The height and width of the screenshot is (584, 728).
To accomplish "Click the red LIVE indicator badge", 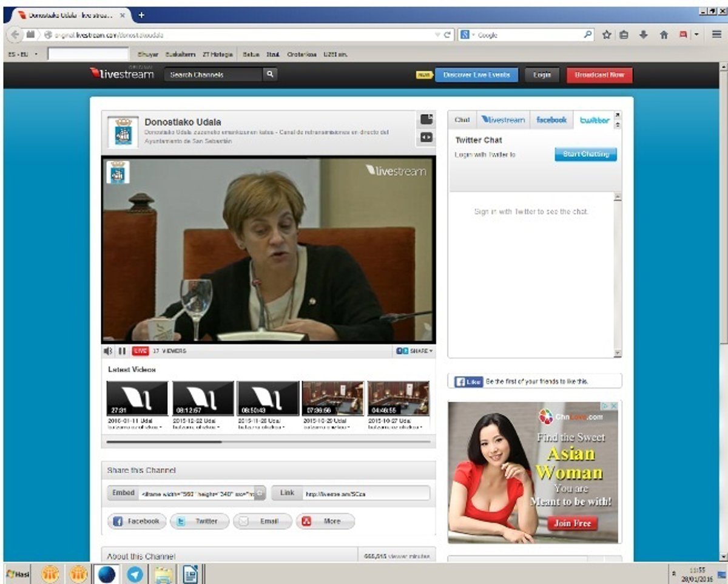I will pos(140,351).
